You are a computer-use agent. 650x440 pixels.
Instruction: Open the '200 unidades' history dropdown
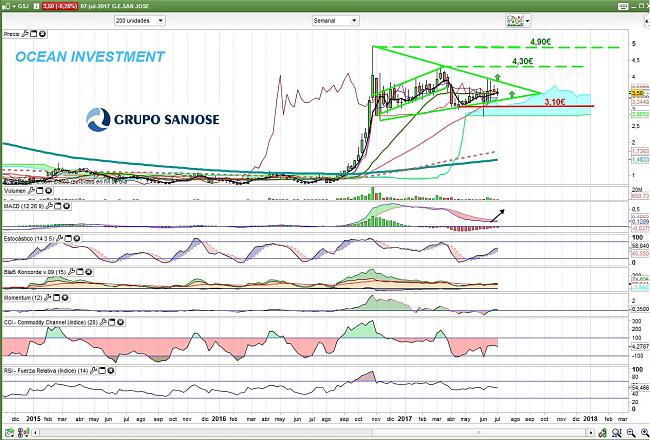tap(140, 20)
